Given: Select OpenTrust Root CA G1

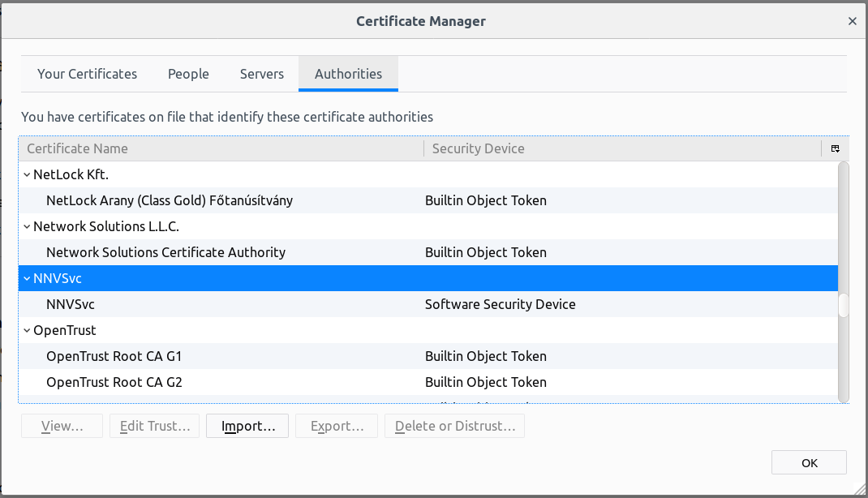Looking at the screenshot, I should [114, 356].
